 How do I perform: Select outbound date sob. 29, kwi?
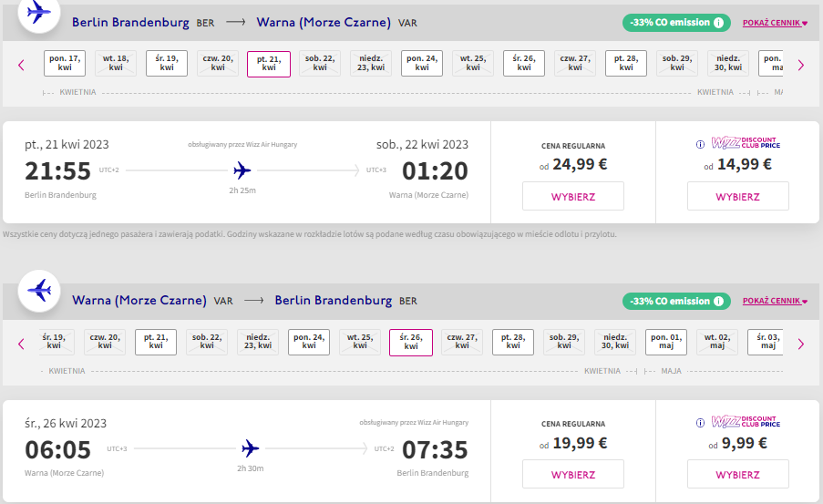point(677,64)
